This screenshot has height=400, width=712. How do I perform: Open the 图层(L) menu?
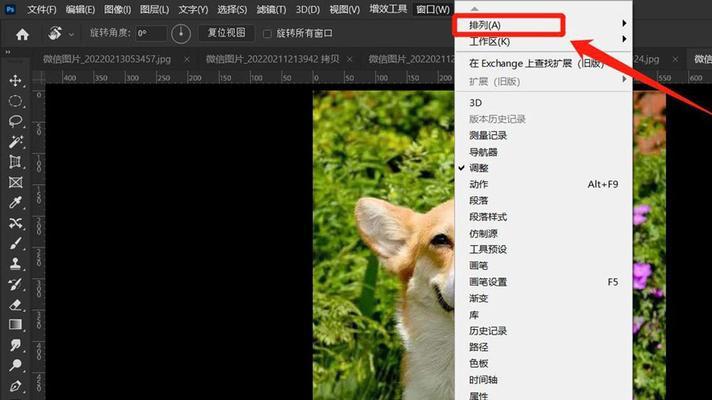(x=154, y=10)
